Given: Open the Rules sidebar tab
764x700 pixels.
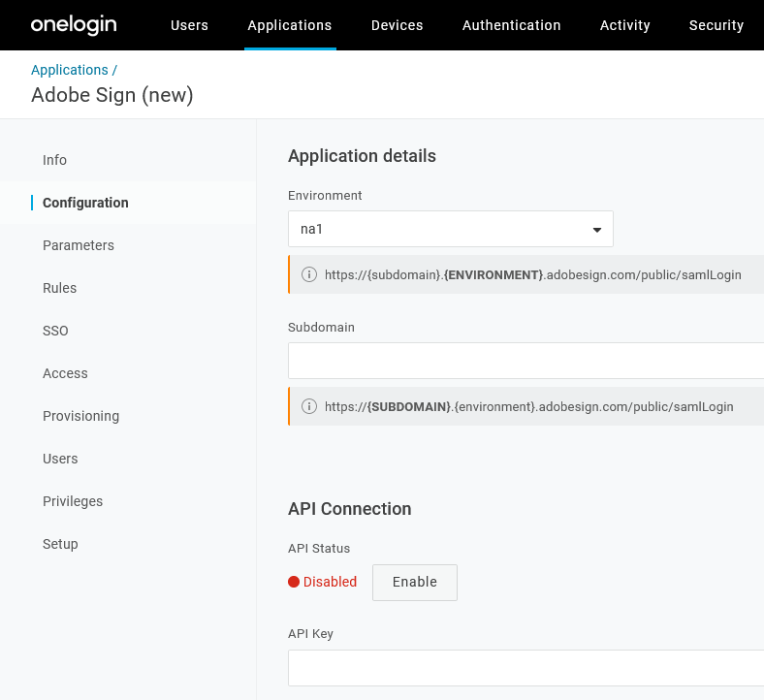Looking at the screenshot, I should pos(59,288).
